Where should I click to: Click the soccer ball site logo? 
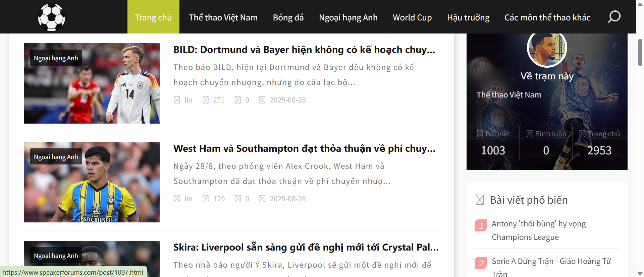click(x=51, y=17)
